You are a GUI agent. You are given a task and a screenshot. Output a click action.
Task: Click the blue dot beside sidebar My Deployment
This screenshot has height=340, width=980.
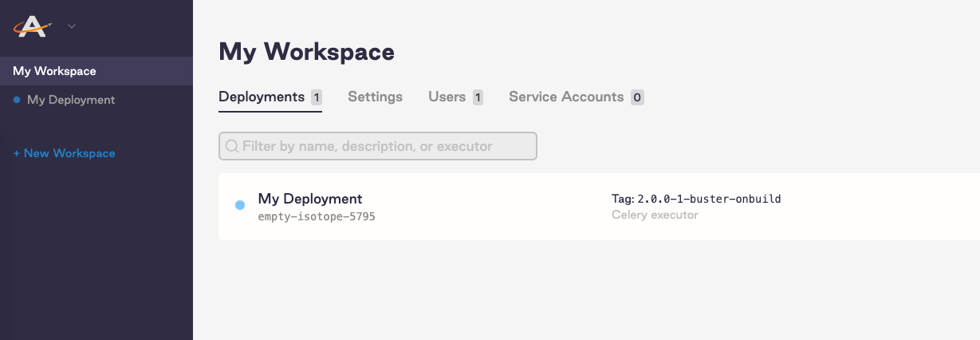coord(17,100)
